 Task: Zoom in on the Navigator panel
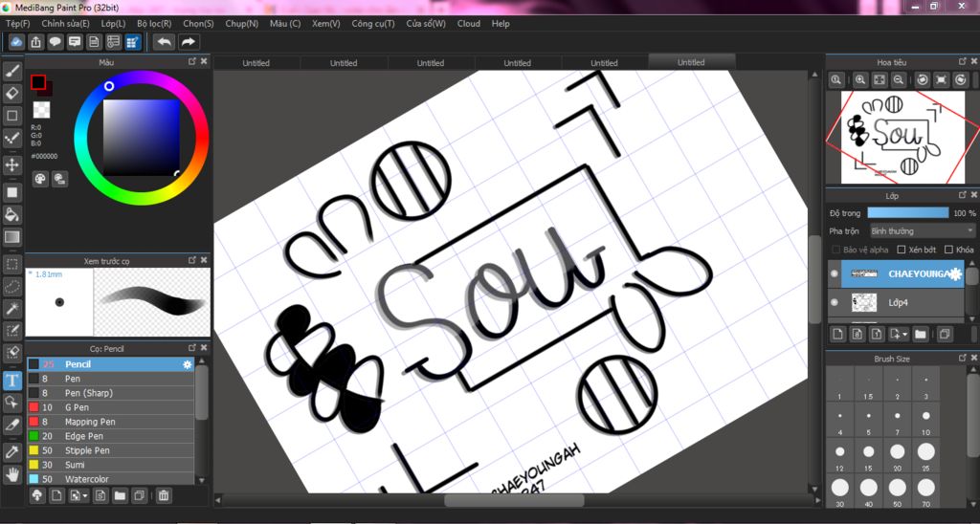coord(860,79)
